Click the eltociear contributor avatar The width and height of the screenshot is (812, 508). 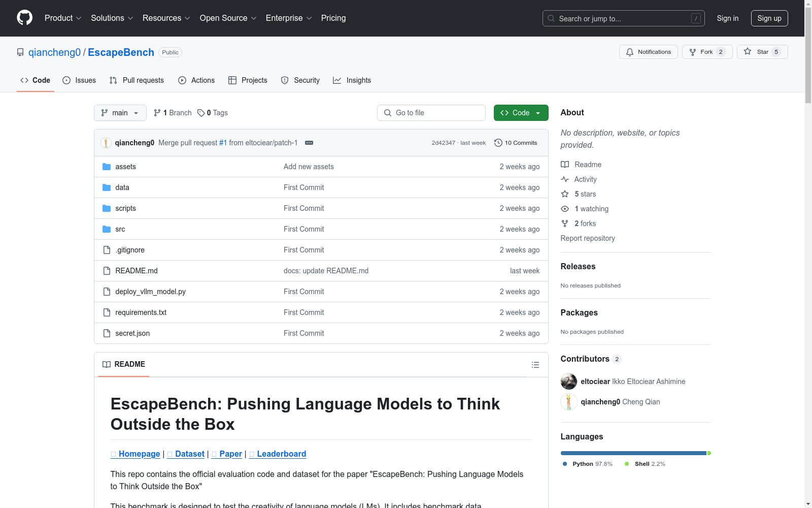point(569,382)
